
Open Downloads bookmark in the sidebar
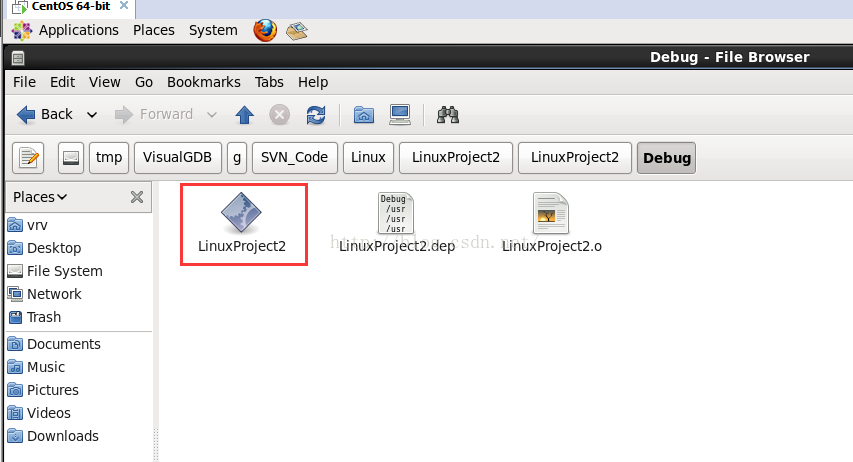point(53,436)
